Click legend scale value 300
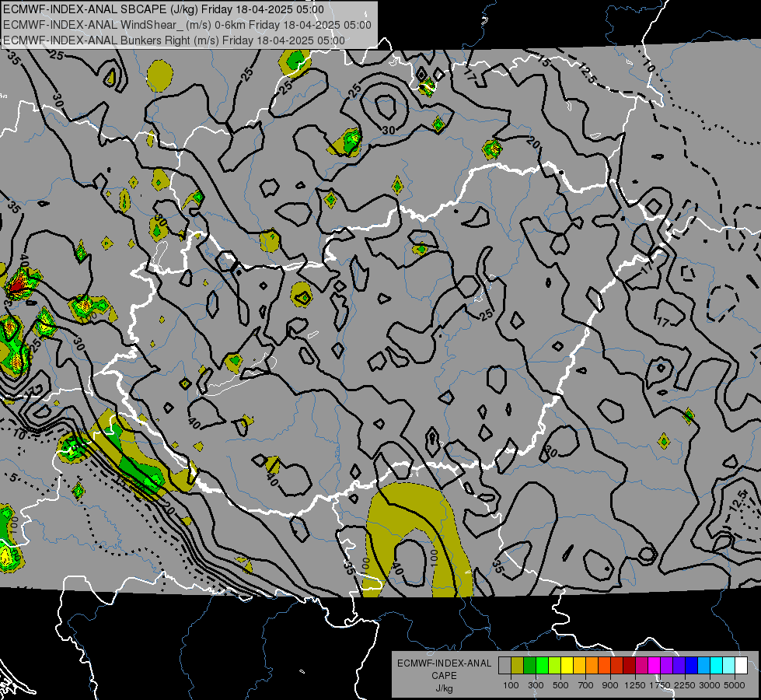 pyautogui.click(x=536, y=685)
